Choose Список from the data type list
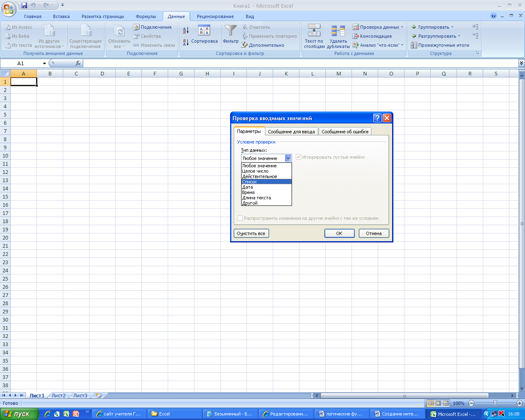The width and height of the screenshot is (525, 420). pos(267,182)
